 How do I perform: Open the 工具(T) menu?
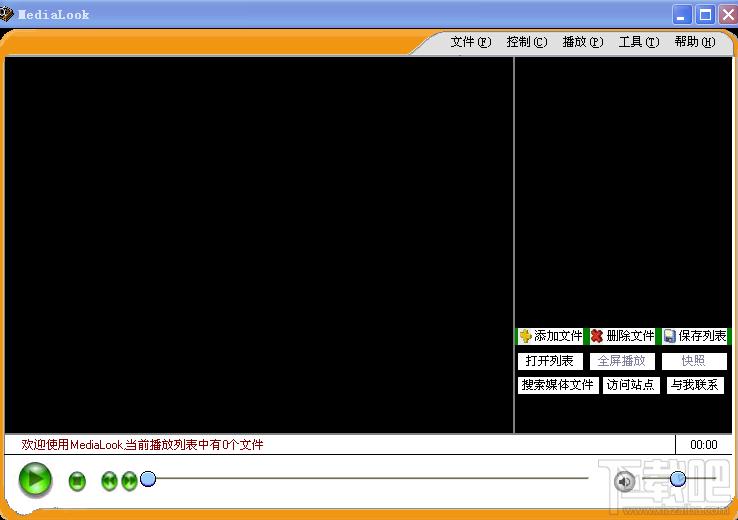tap(639, 42)
